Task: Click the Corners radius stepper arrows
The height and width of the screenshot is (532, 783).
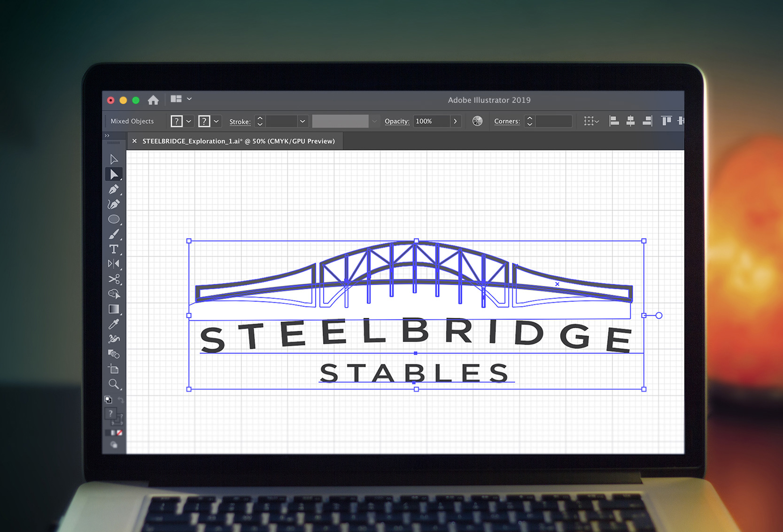Action: tap(529, 121)
